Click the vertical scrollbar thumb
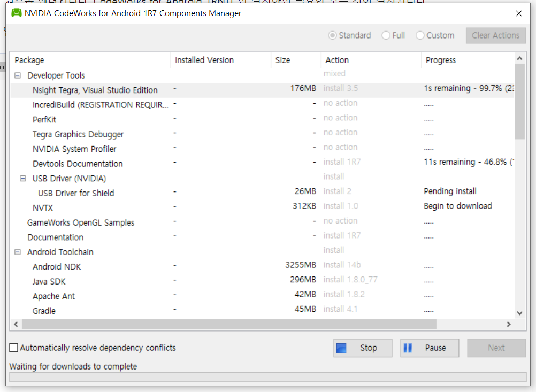536x392 pixels. 519,102
